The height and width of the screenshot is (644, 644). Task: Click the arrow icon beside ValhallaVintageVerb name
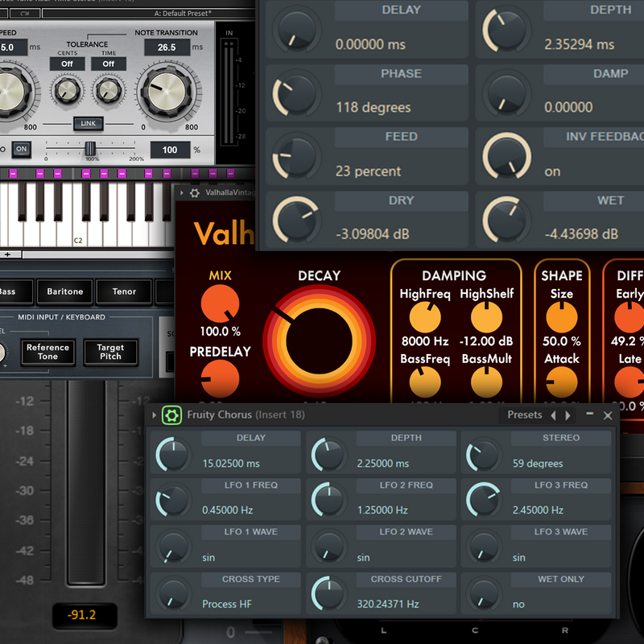(182, 192)
